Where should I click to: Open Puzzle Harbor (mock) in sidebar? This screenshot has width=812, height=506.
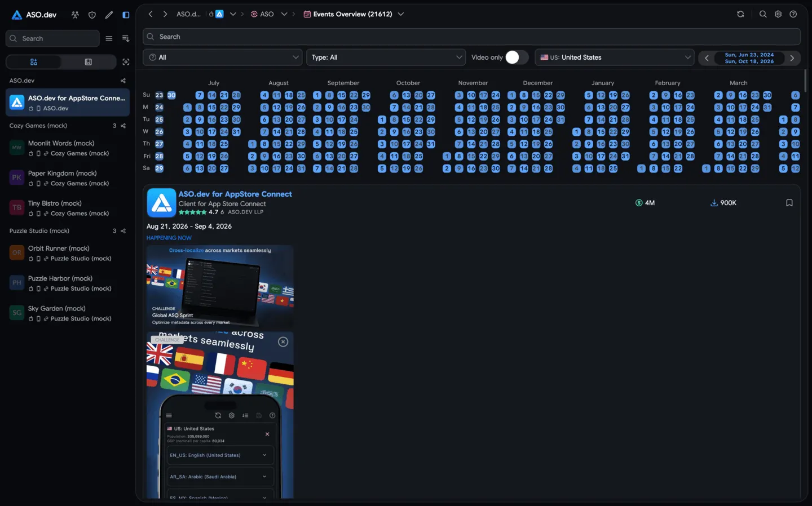click(x=68, y=283)
